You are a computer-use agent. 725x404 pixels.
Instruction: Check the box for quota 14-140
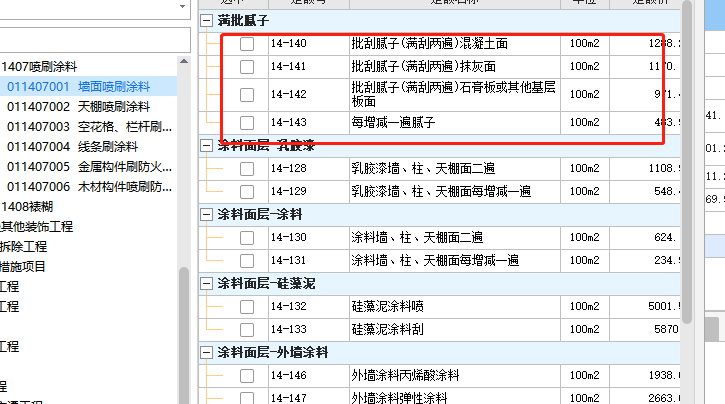(247, 44)
